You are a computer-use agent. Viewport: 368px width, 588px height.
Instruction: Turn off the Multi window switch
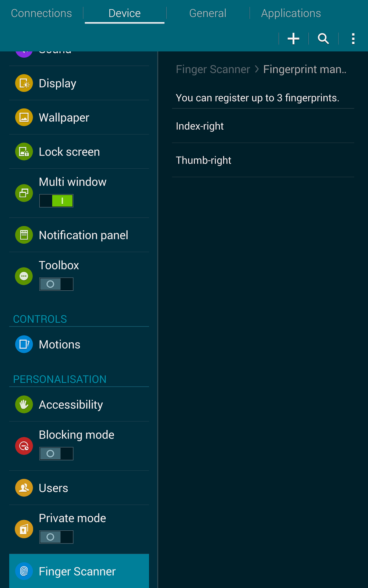tap(56, 201)
